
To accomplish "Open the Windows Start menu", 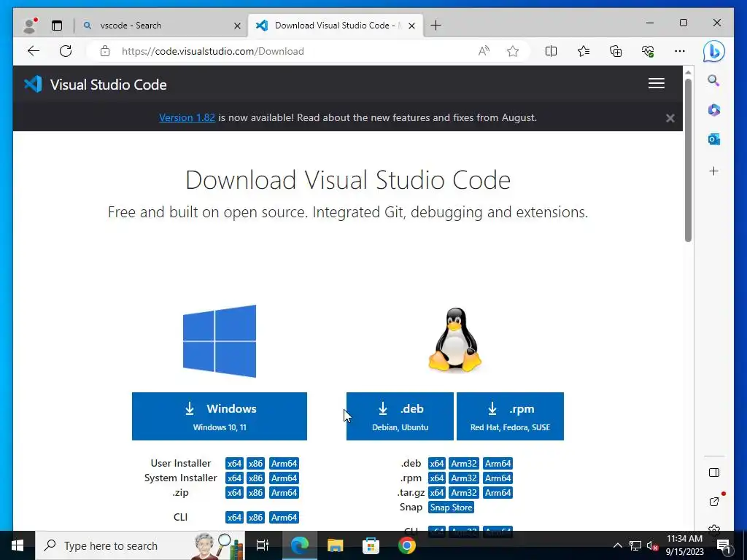I will coord(18,545).
